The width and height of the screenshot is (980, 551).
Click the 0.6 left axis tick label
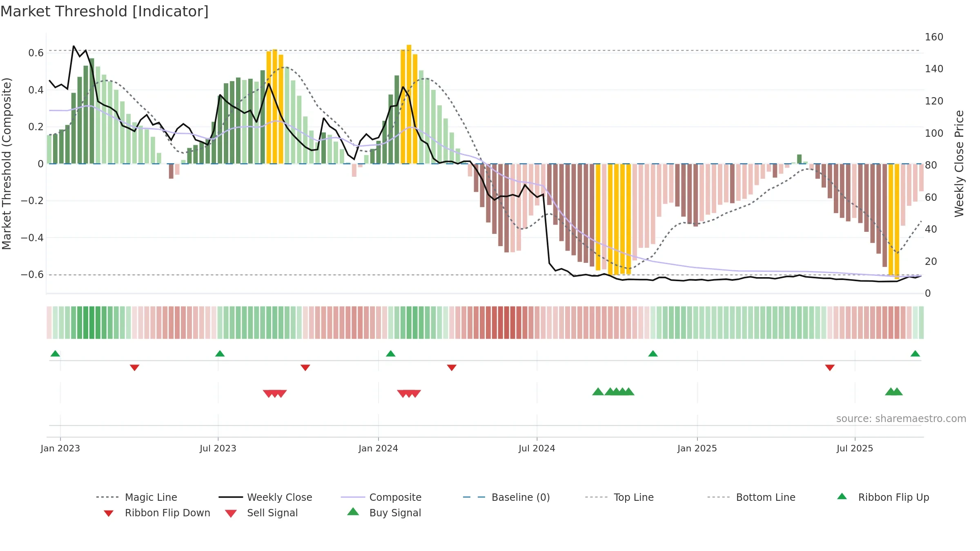click(x=36, y=53)
